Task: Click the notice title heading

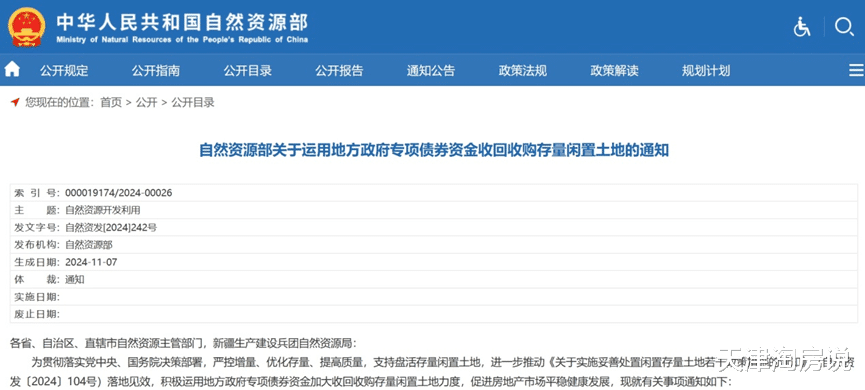Action: [434, 151]
